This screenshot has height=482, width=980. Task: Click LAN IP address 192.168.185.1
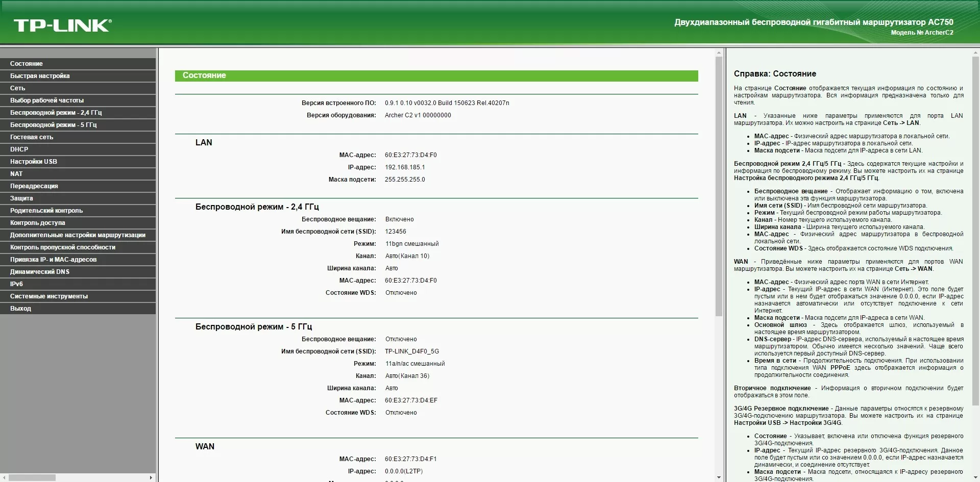pyautogui.click(x=405, y=167)
